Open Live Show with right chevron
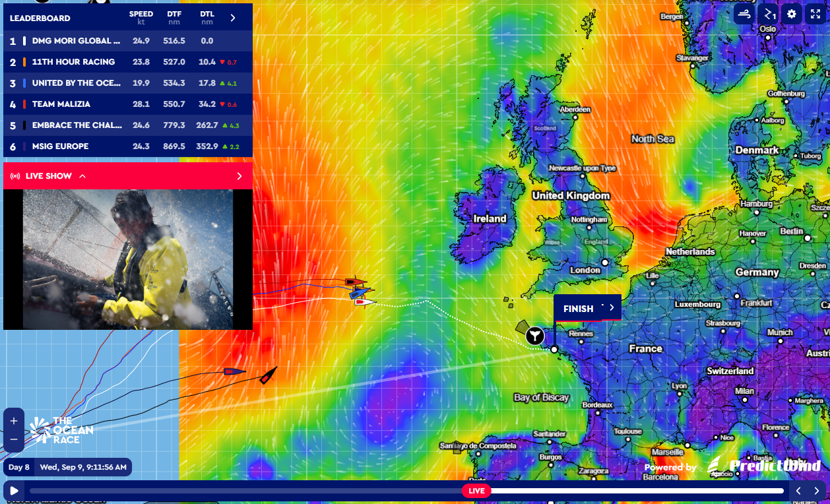The image size is (830, 504). click(x=239, y=176)
